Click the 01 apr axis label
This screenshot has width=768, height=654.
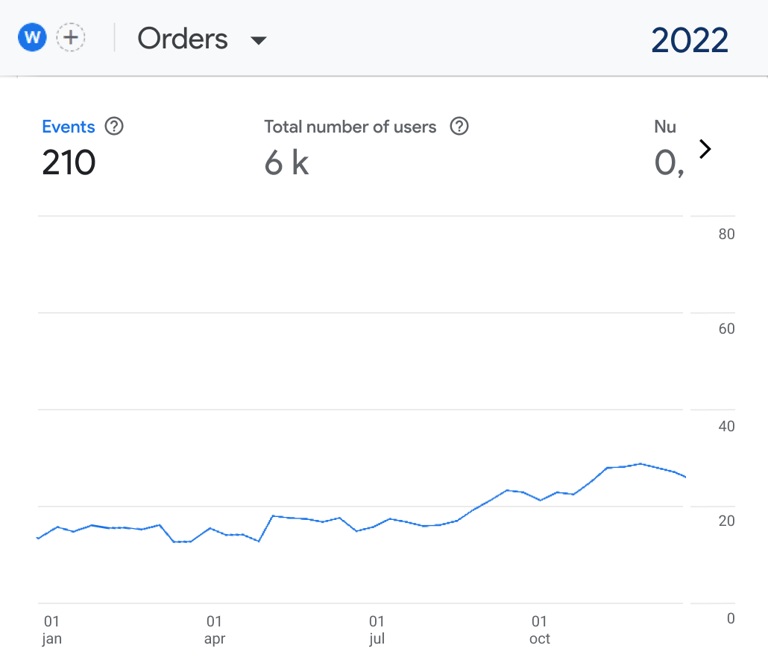pos(214,630)
